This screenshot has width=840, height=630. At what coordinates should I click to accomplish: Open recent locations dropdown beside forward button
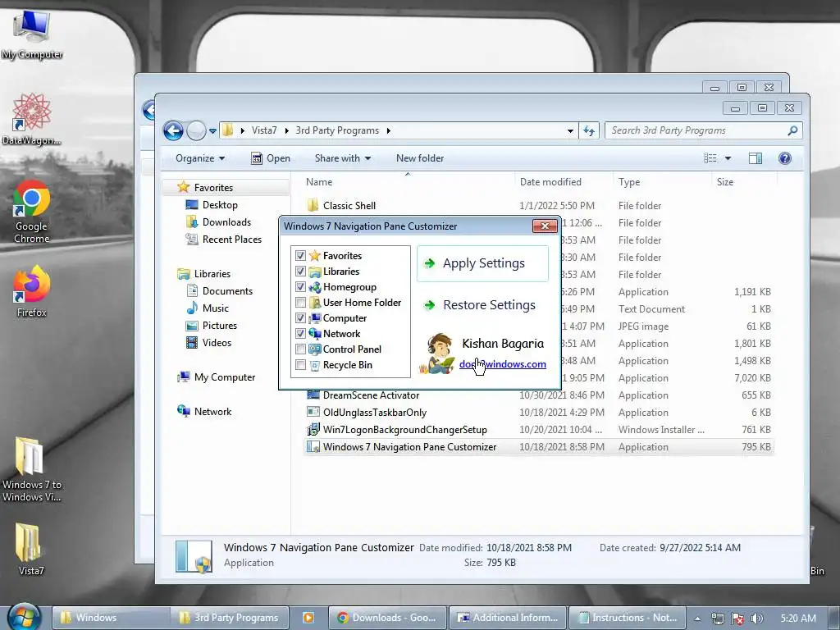click(x=212, y=130)
